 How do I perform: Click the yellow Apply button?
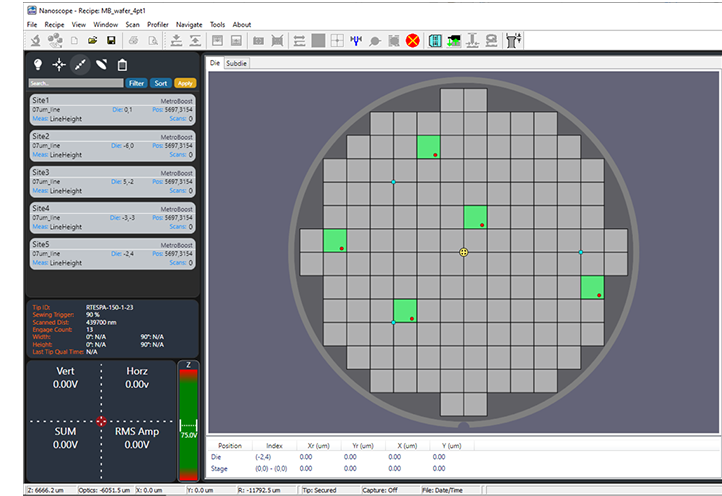click(x=185, y=83)
